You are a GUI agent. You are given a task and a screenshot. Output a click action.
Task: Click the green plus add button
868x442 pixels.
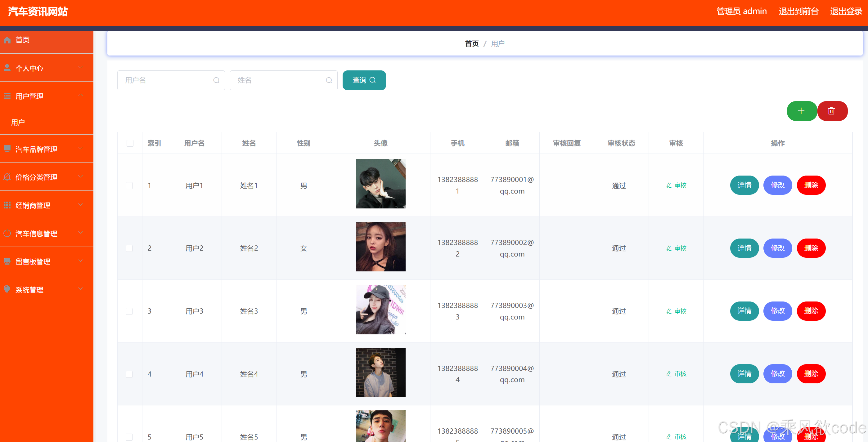click(801, 111)
